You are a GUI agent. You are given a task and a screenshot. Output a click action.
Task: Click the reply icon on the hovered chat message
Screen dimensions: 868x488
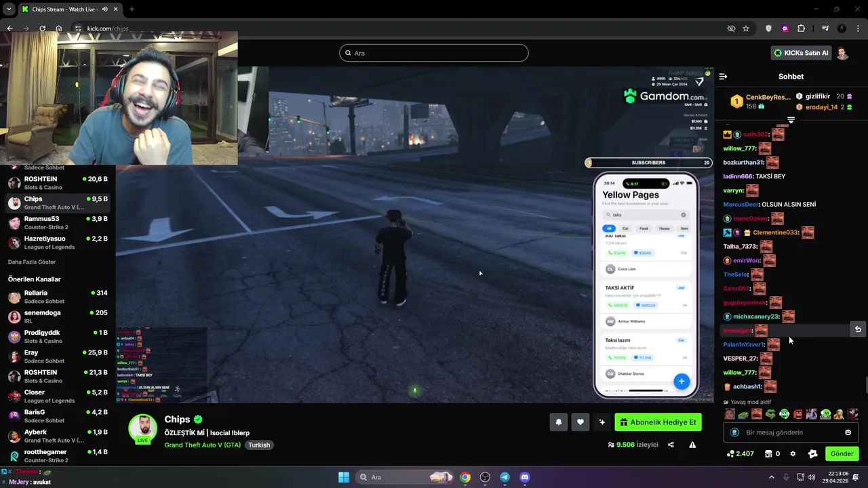click(x=858, y=329)
